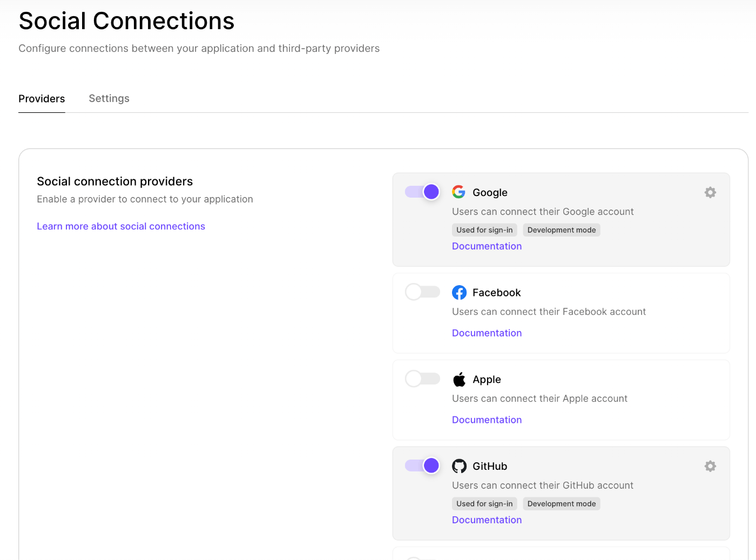Select the Google provider name
This screenshot has height=560, width=756.
tap(490, 193)
